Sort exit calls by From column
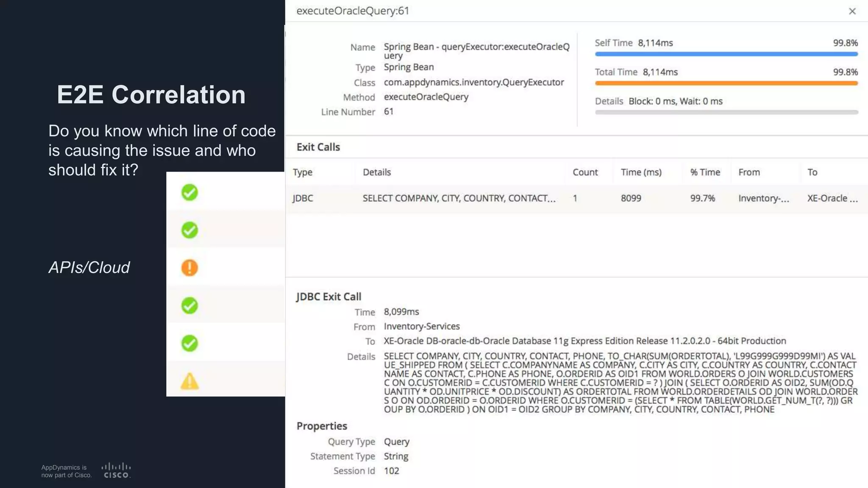 click(749, 172)
